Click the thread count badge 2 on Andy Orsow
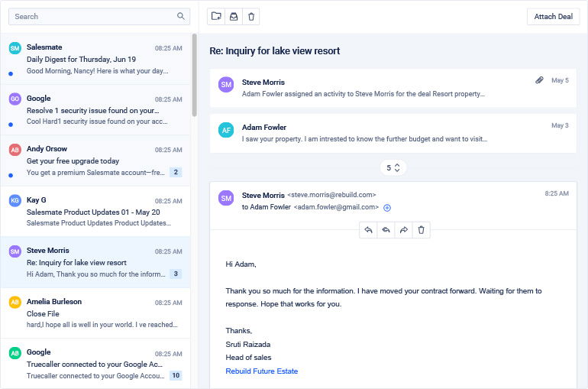 pos(176,172)
